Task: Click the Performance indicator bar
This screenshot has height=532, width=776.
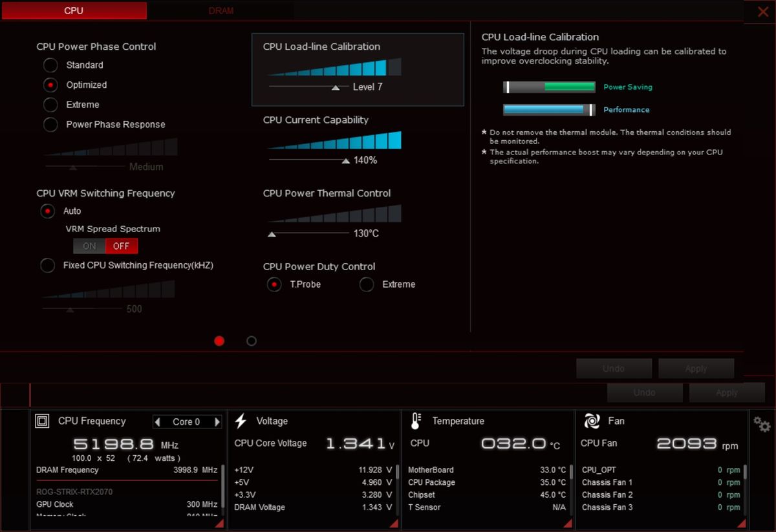Action: tap(549, 110)
